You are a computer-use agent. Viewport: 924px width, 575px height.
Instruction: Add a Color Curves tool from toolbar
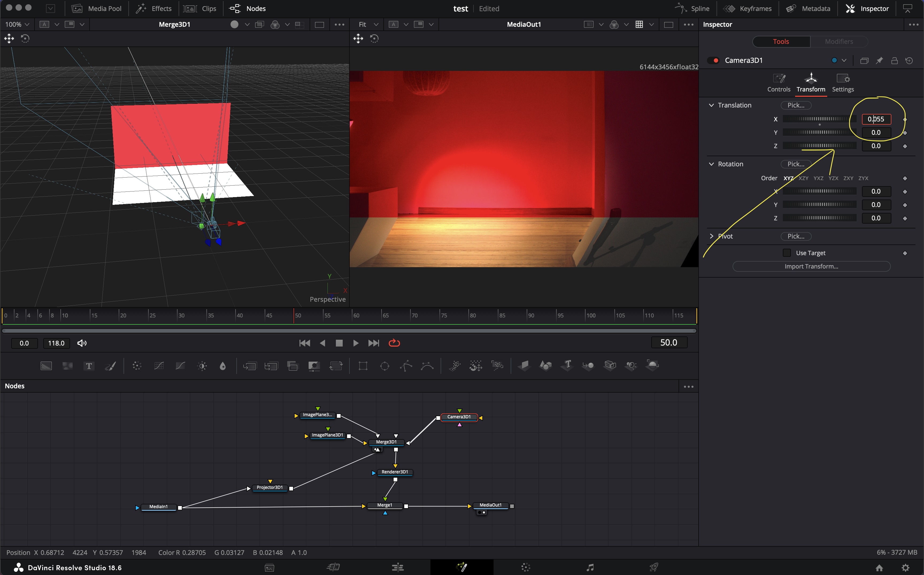point(159,366)
